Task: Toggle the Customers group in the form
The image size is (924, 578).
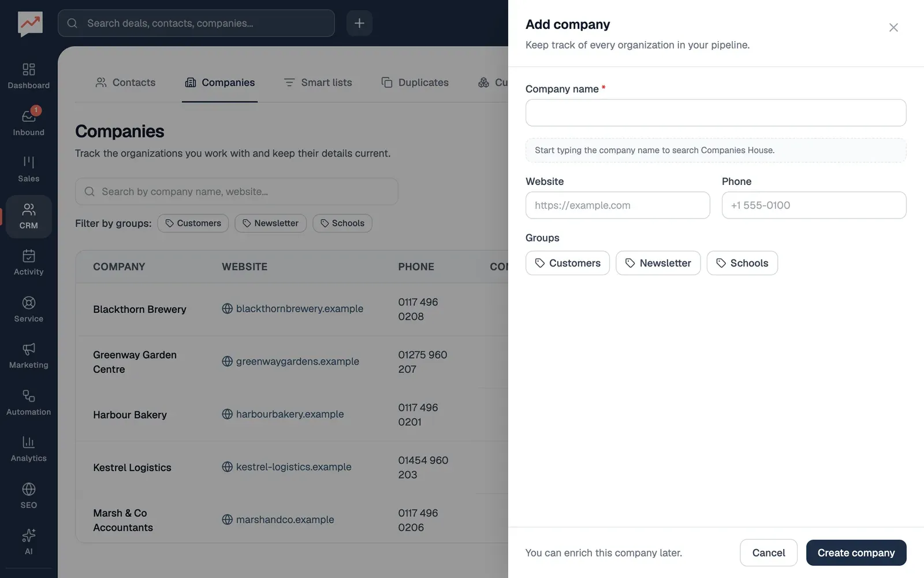Action: coord(568,263)
